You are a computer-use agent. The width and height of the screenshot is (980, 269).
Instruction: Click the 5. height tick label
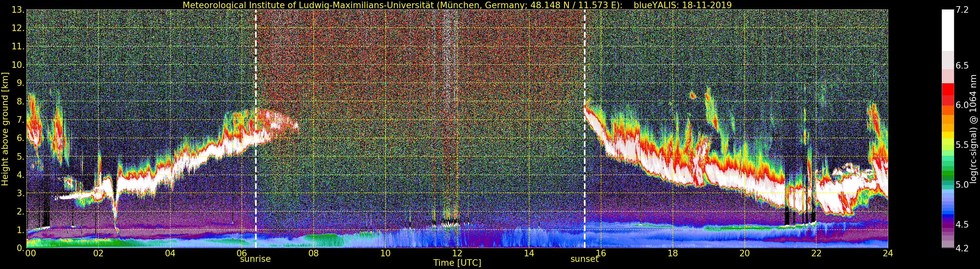click(21, 156)
